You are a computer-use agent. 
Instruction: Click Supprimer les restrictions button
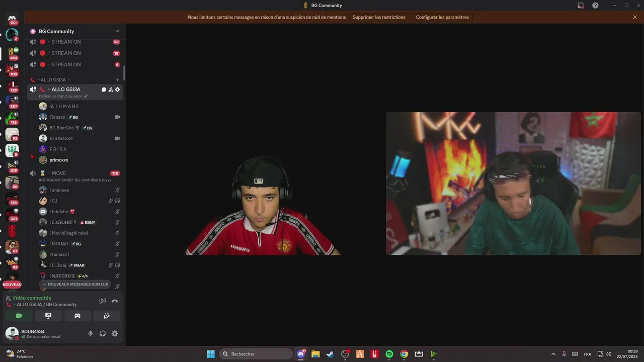point(379,17)
